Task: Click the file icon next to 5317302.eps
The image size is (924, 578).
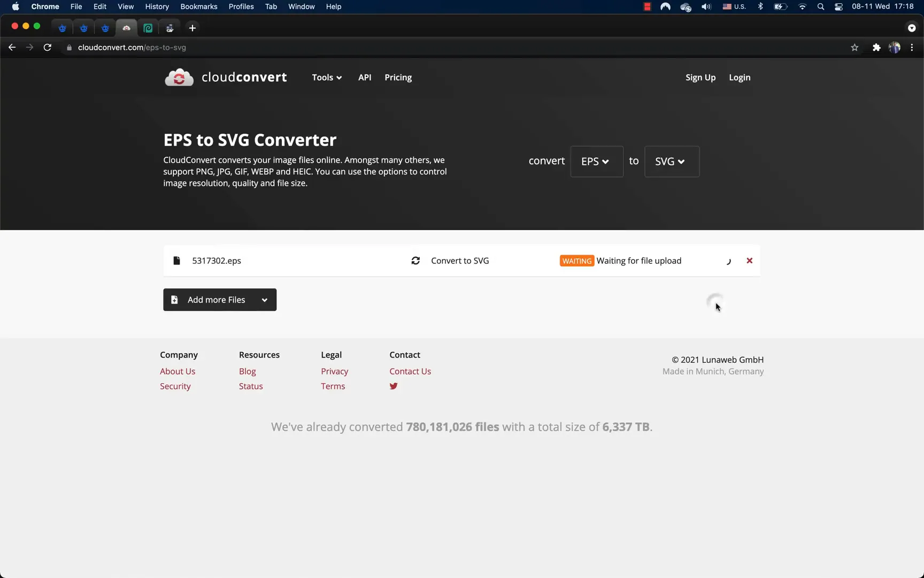Action: coord(176,261)
